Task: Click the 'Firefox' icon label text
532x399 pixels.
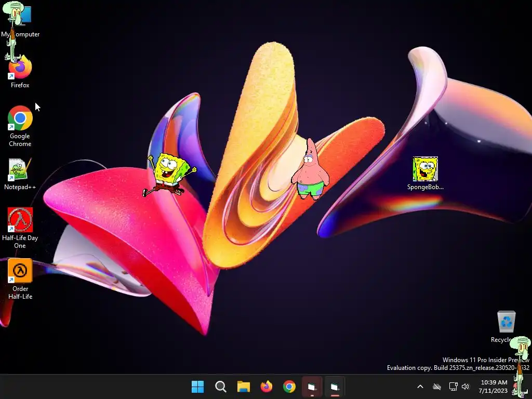Action: pyautogui.click(x=20, y=85)
